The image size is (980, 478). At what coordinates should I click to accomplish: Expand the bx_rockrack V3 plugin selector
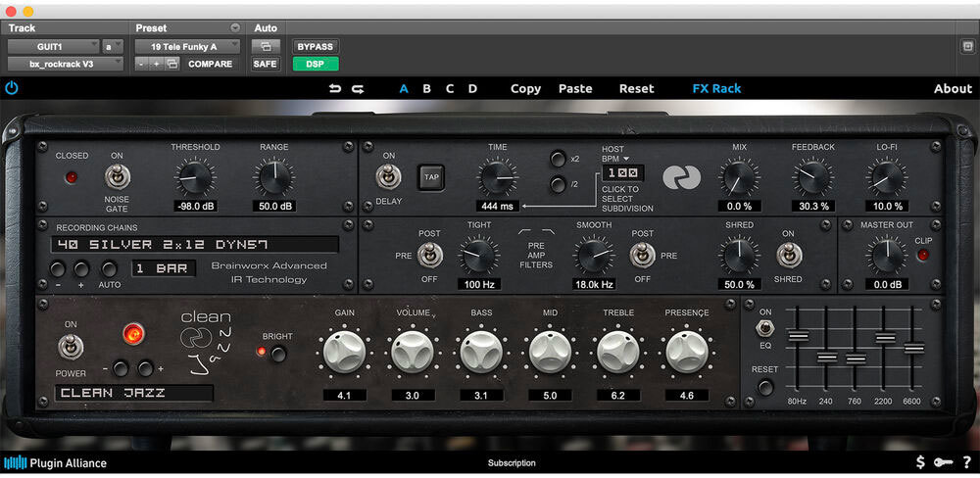65,64
